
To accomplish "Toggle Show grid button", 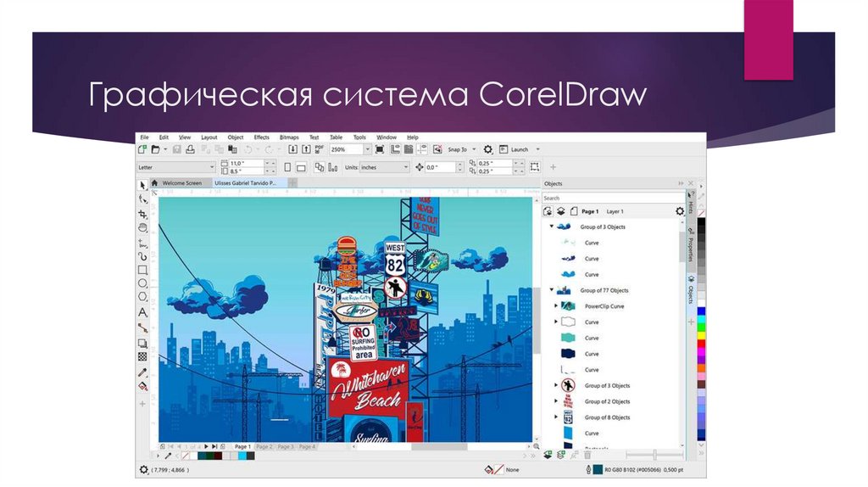I will (x=409, y=149).
